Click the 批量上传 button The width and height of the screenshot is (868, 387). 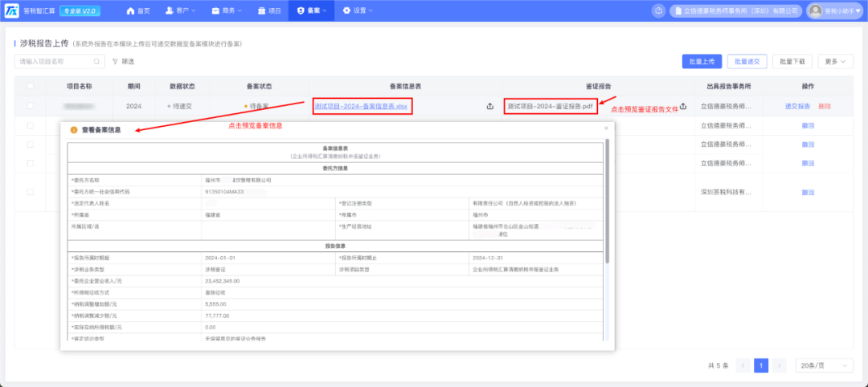(x=702, y=61)
